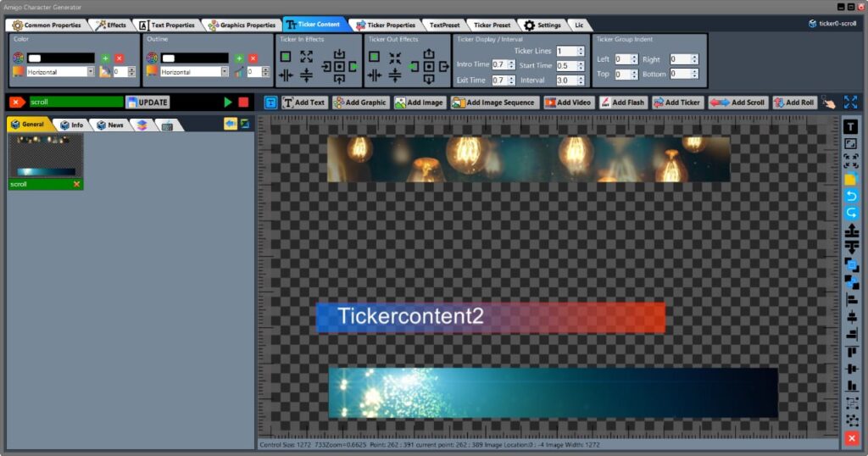Screen dimensions: 868x456
Task: Switch to the Effects tab
Action: 111,25
